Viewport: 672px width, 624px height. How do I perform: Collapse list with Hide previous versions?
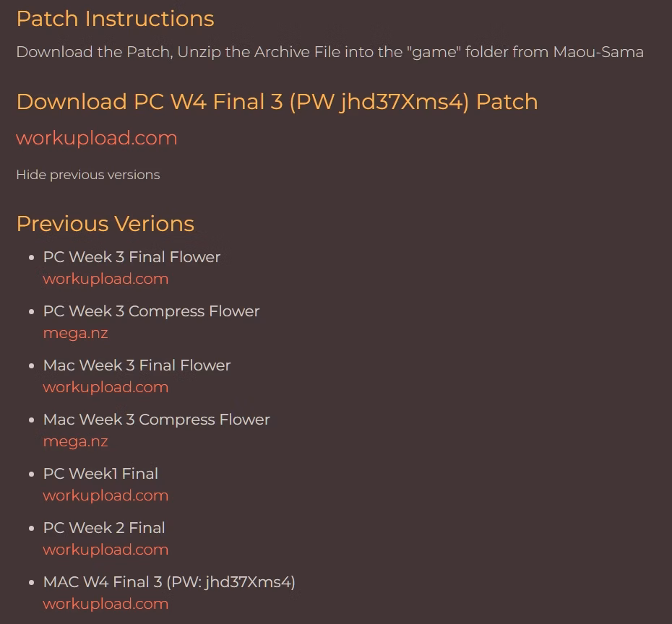click(87, 175)
